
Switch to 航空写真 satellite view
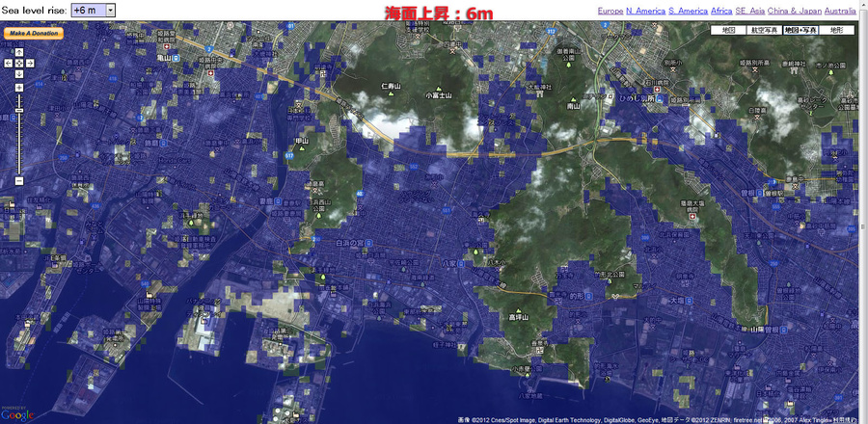764,31
